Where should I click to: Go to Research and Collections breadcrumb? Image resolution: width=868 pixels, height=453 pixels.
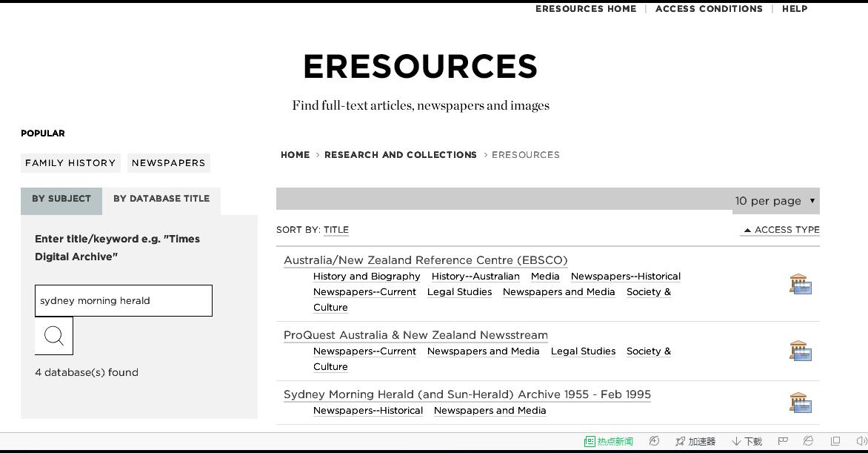400,155
